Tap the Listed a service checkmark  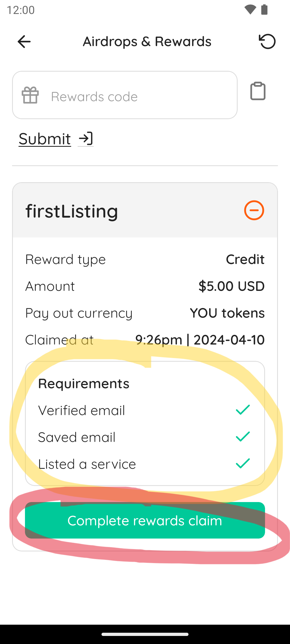click(x=243, y=463)
